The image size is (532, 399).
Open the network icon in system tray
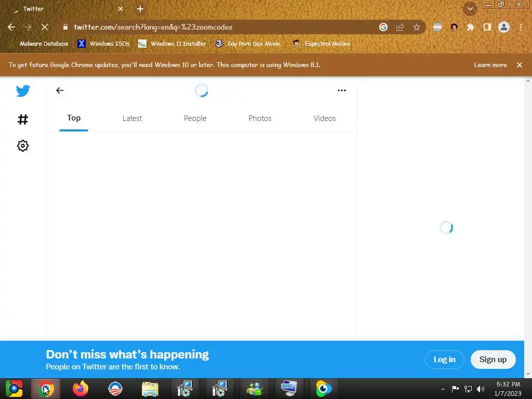(x=468, y=389)
